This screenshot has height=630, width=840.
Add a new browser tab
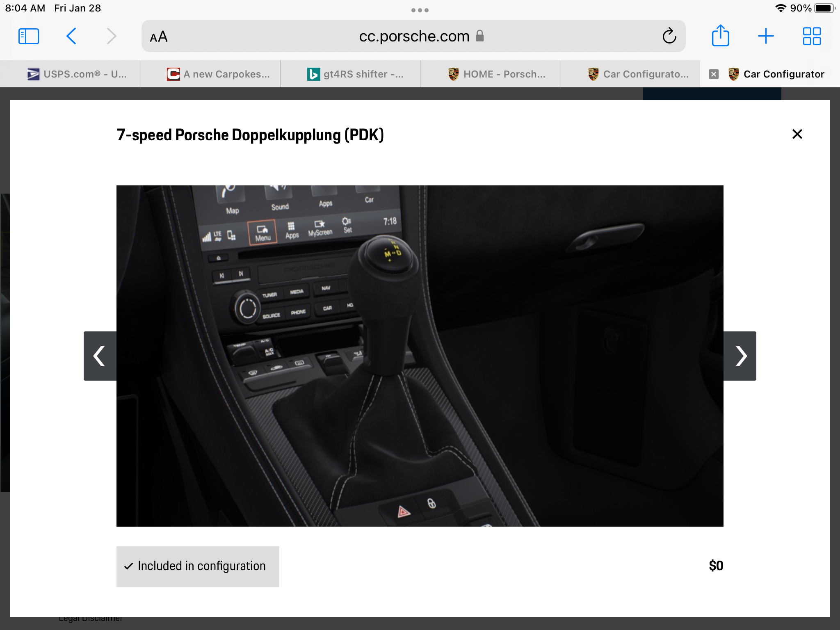[766, 36]
